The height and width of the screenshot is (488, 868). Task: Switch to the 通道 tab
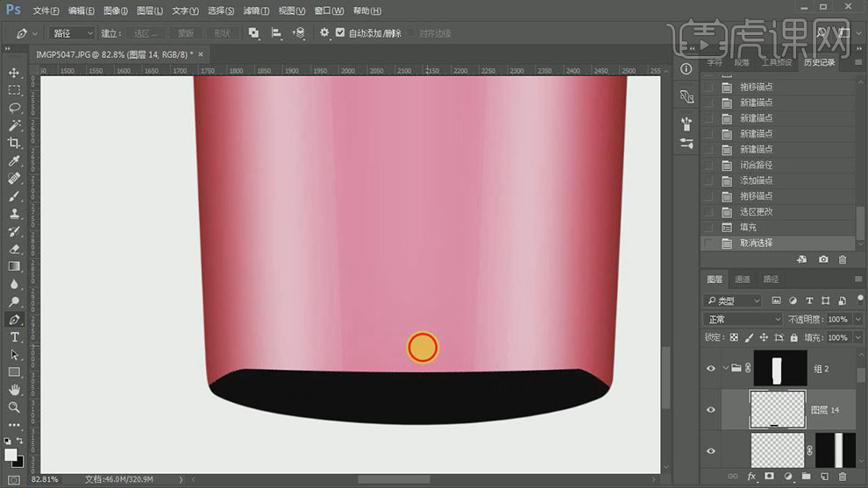click(x=743, y=279)
